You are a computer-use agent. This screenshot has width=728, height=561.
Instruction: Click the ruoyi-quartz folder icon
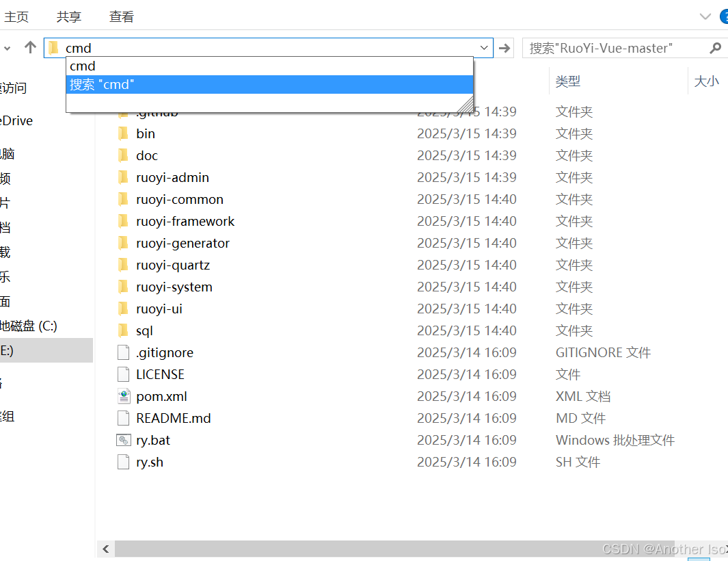point(123,265)
